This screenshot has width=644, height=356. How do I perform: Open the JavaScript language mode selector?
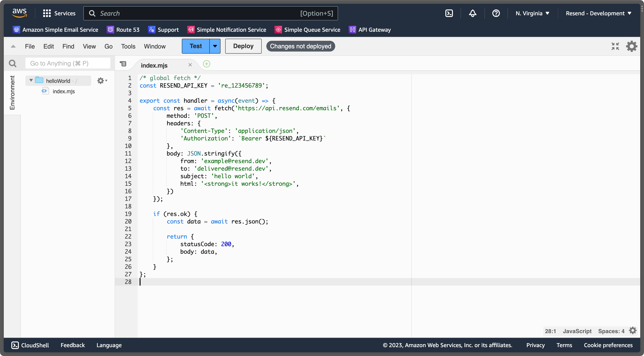577,331
